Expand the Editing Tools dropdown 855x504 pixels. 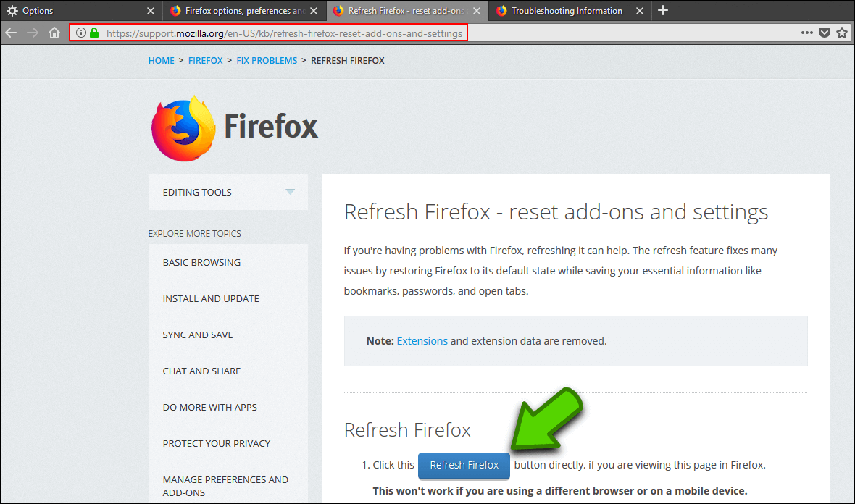coord(228,192)
